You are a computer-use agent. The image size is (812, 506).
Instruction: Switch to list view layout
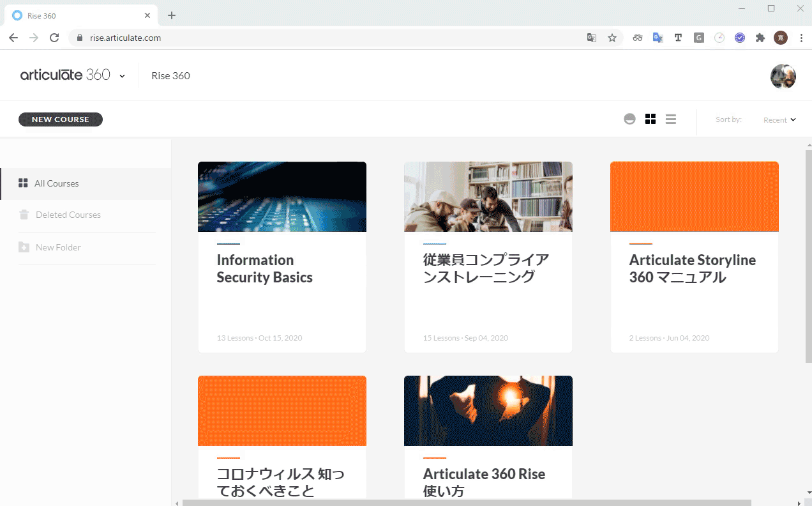670,119
